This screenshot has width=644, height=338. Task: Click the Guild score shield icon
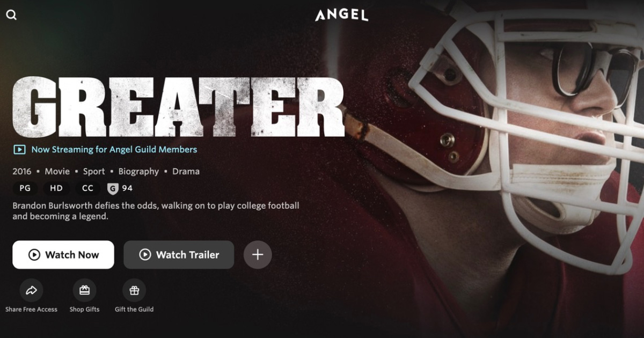[x=113, y=188]
